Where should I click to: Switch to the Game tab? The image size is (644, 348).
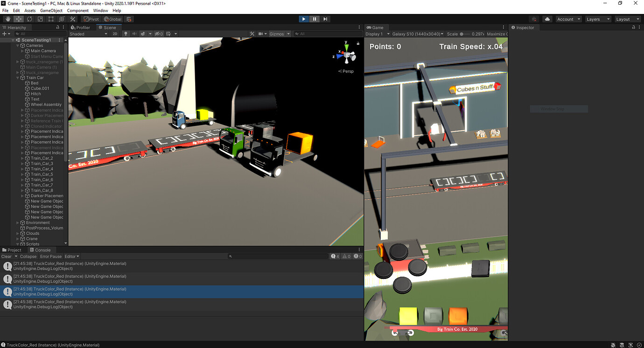point(376,27)
